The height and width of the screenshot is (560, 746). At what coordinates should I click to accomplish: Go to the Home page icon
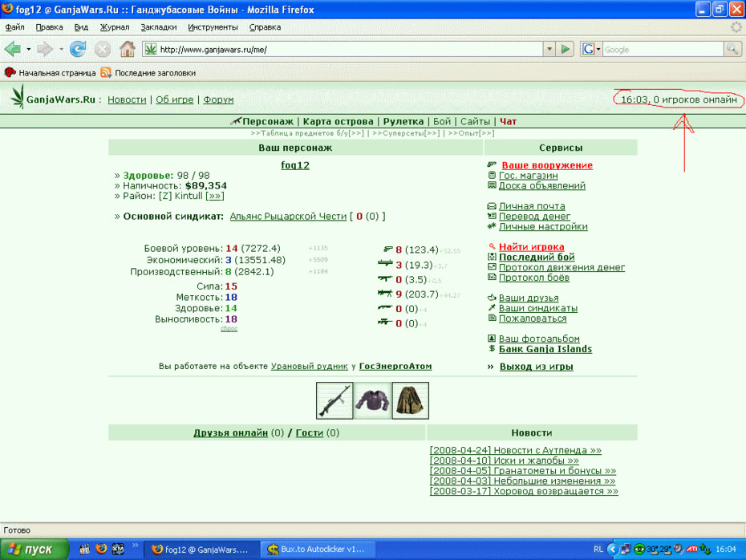[127, 49]
